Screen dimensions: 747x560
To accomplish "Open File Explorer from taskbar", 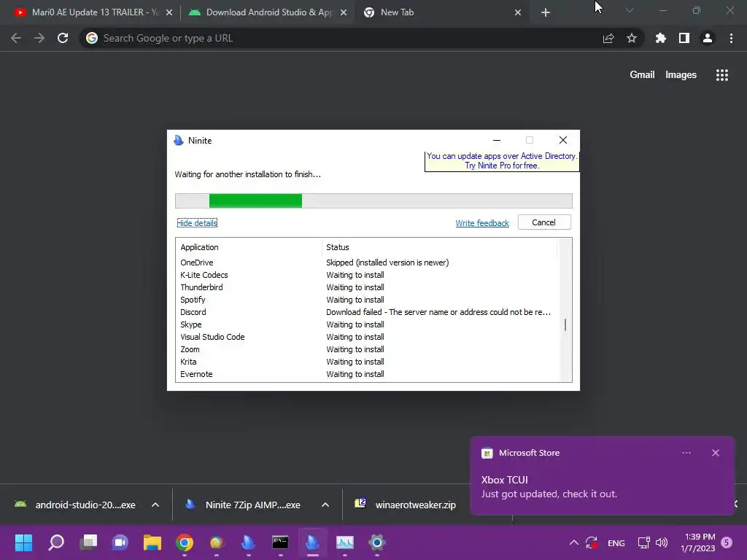I will pos(152,542).
